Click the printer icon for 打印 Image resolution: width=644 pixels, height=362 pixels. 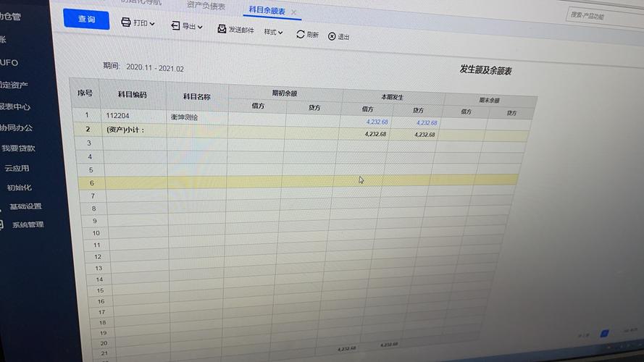point(126,22)
